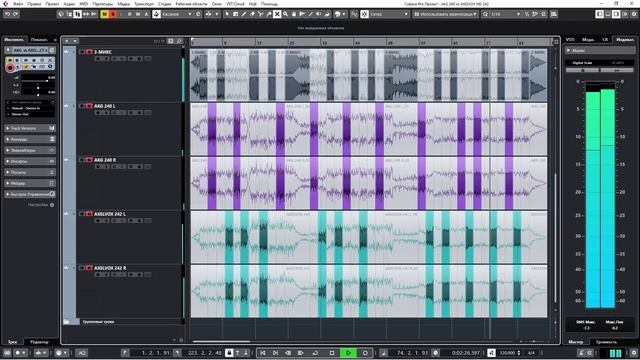Viewport: 640px width, 360px height.
Task: Click the green Play button
Action: coord(348,353)
